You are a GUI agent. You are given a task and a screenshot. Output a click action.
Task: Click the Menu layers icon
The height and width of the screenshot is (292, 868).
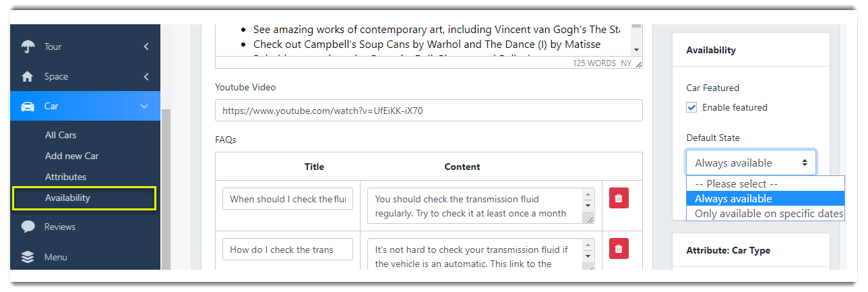[28, 257]
